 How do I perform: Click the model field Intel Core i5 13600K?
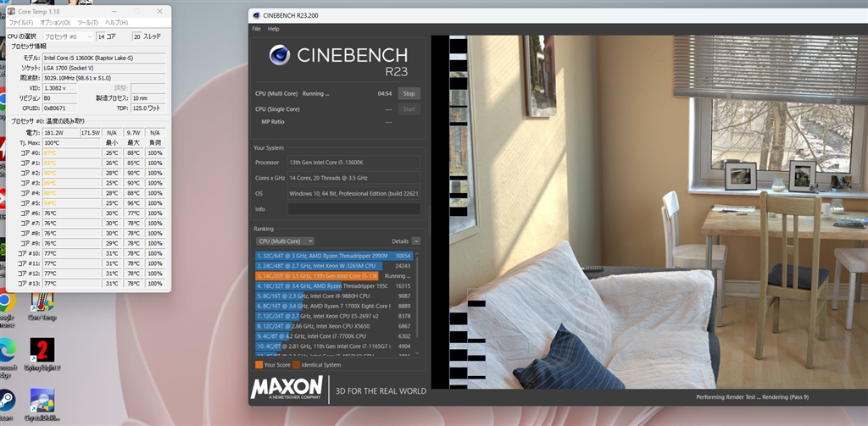103,58
